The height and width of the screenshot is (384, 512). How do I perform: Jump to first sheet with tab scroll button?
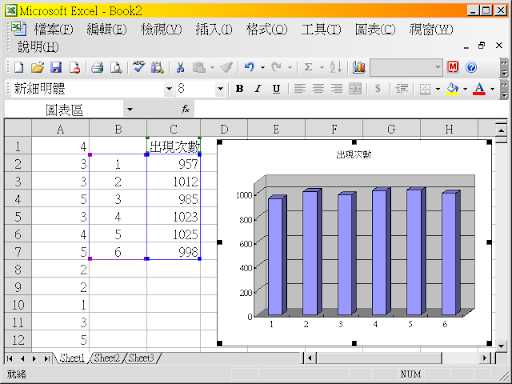click(10, 358)
